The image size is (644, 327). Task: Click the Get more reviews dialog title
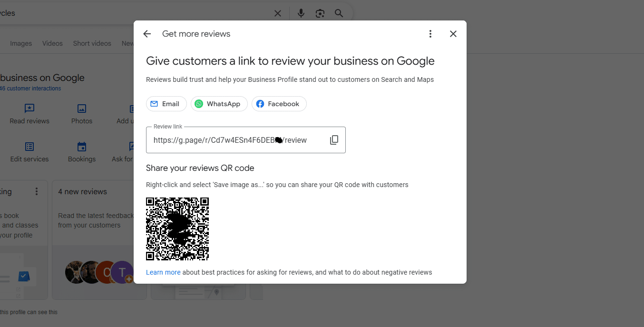(196, 34)
